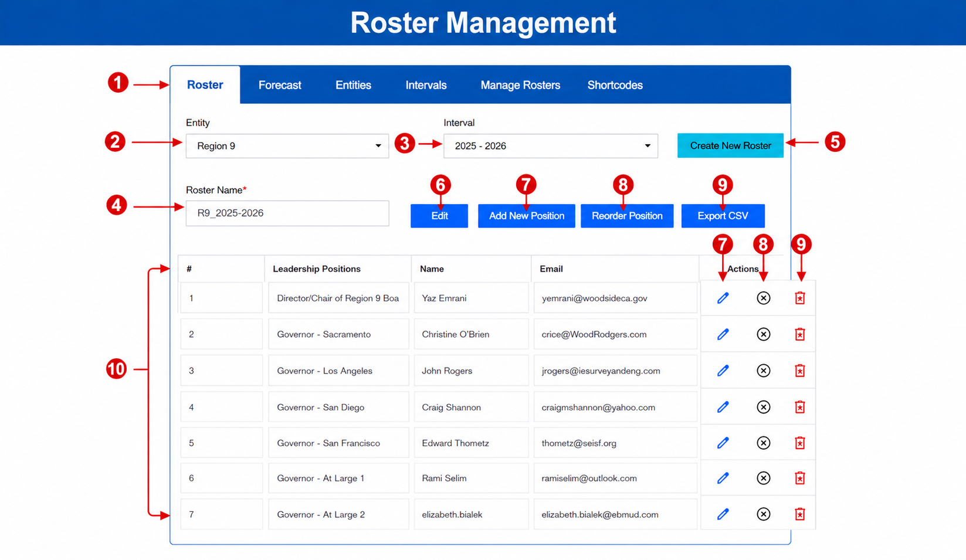This screenshot has height=560, width=966.
Task: Select the Director/Chair of Region 9 Boa cell
Action: [338, 298]
